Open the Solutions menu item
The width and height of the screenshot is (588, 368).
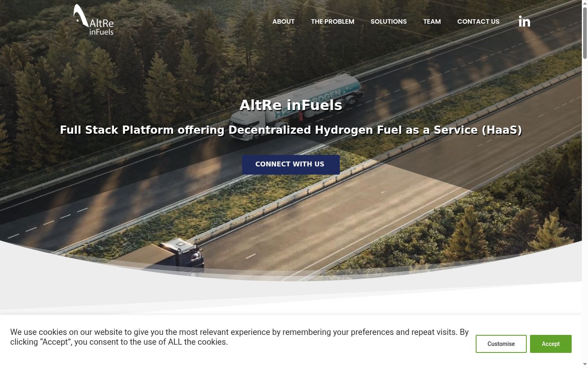(389, 22)
